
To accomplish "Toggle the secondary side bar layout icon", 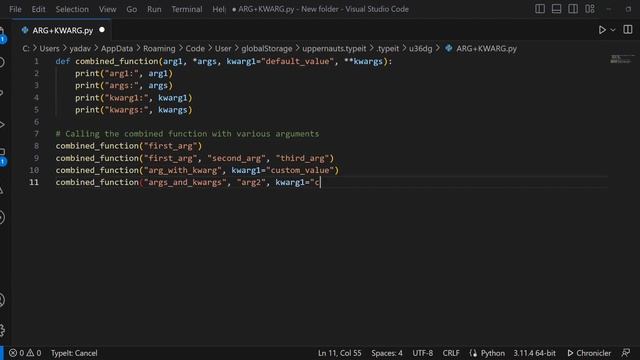I will coord(573,9).
